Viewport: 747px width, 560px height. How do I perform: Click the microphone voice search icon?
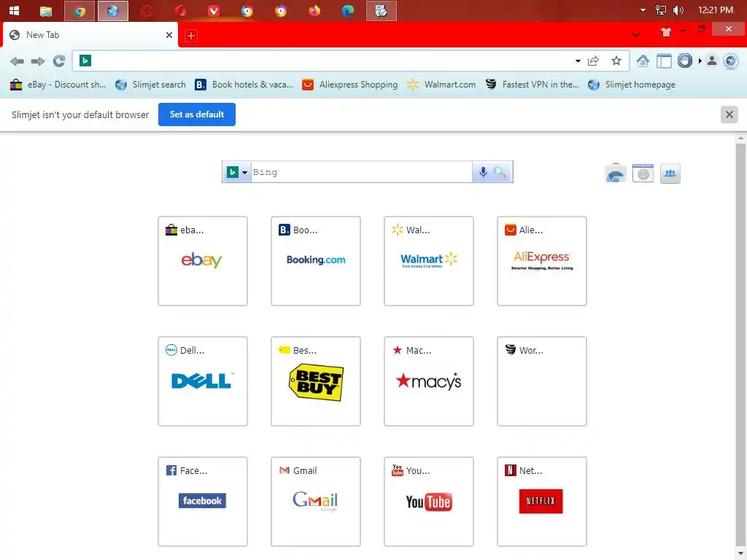coord(483,172)
